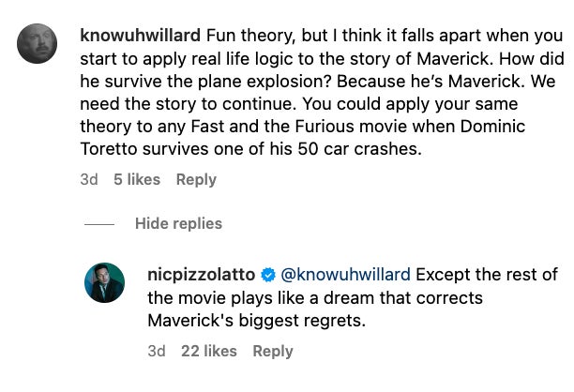Click the 3d timestamp under knowuhwillard's comment
Image resolution: width=574 pixels, height=392 pixels.
pos(89,179)
